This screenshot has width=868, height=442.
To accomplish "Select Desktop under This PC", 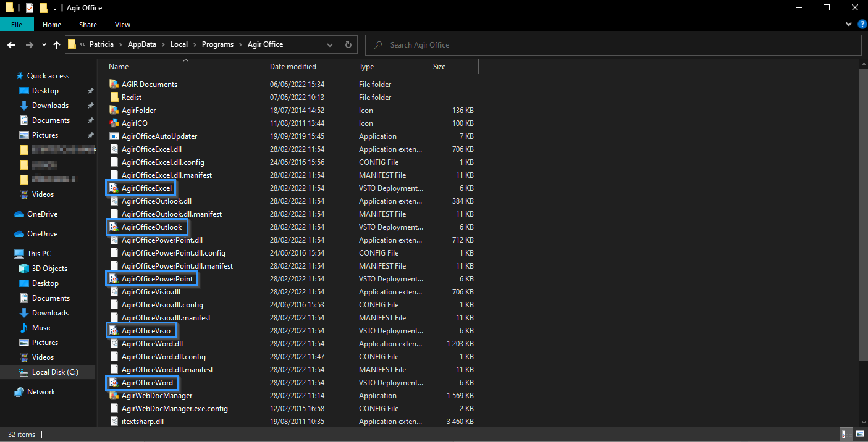I will [45, 283].
